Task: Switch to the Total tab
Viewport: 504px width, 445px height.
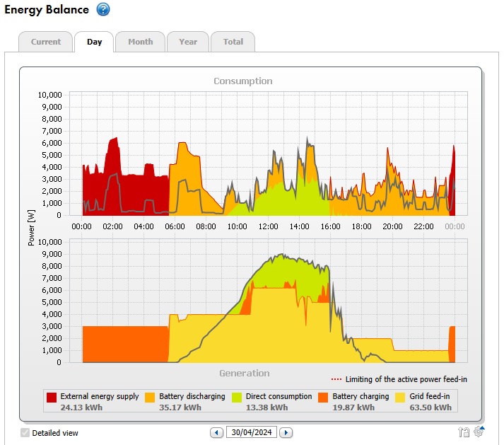Action: pos(233,42)
